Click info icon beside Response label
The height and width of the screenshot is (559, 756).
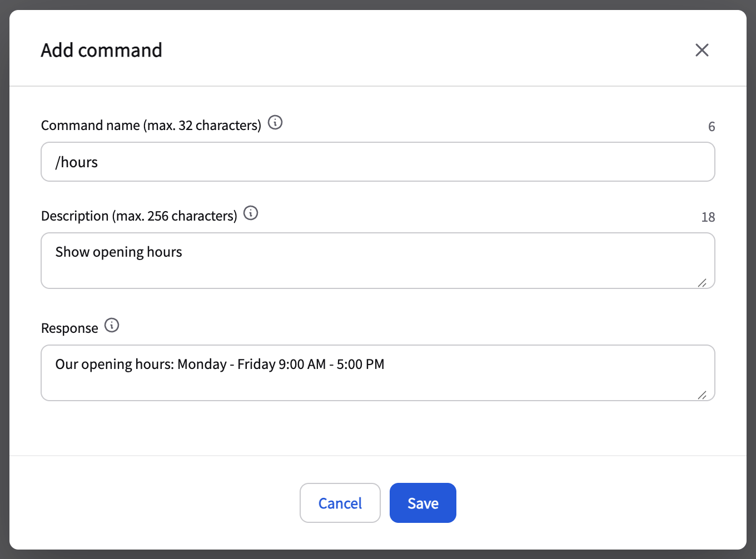(x=112, y=325)
